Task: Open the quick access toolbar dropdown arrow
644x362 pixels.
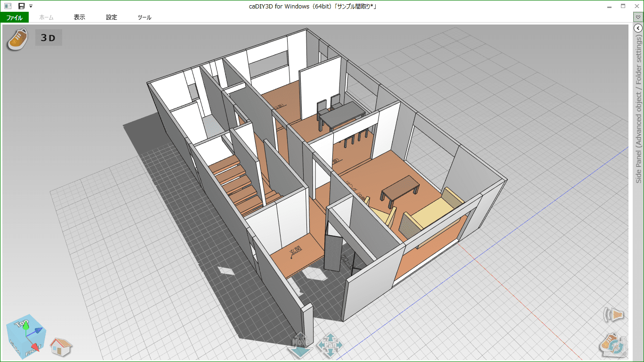Action: pyautogui.click(x=31, y=6)
